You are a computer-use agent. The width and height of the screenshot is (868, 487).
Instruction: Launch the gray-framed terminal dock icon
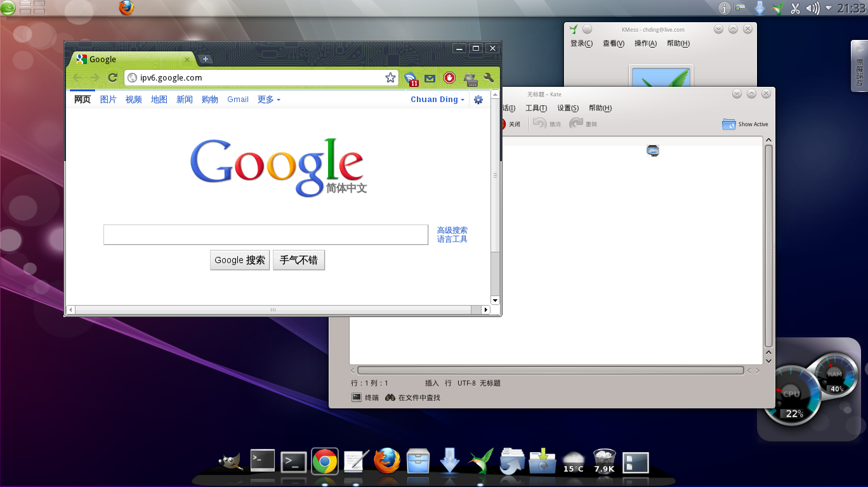[x=294, y=462]
